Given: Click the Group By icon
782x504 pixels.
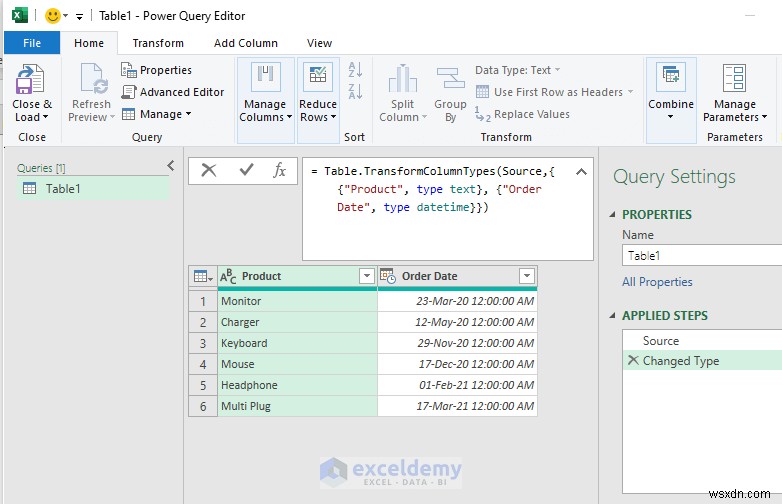Looking at the screenshot, I should click(x=450, y=79).
